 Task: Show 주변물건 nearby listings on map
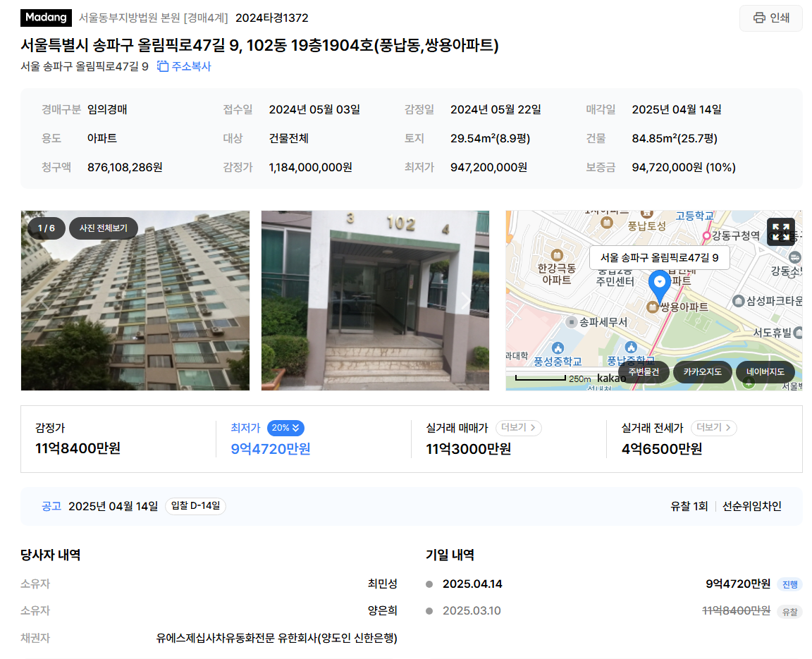click(x=644, y=371)
